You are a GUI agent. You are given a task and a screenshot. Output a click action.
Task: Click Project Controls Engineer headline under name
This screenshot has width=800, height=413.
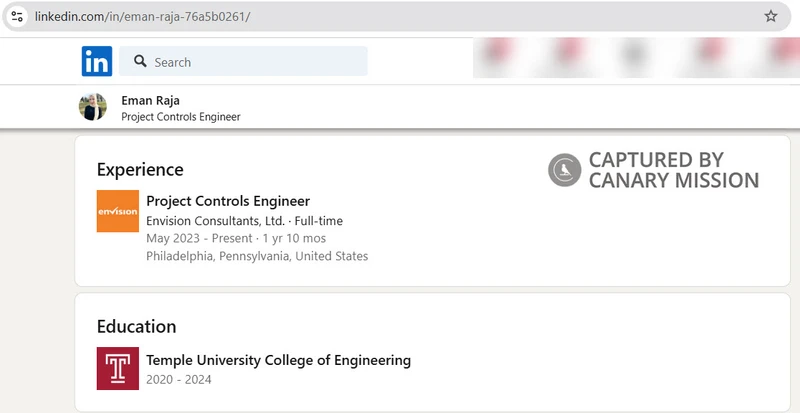pyautogui.click(x=181, y=117)
